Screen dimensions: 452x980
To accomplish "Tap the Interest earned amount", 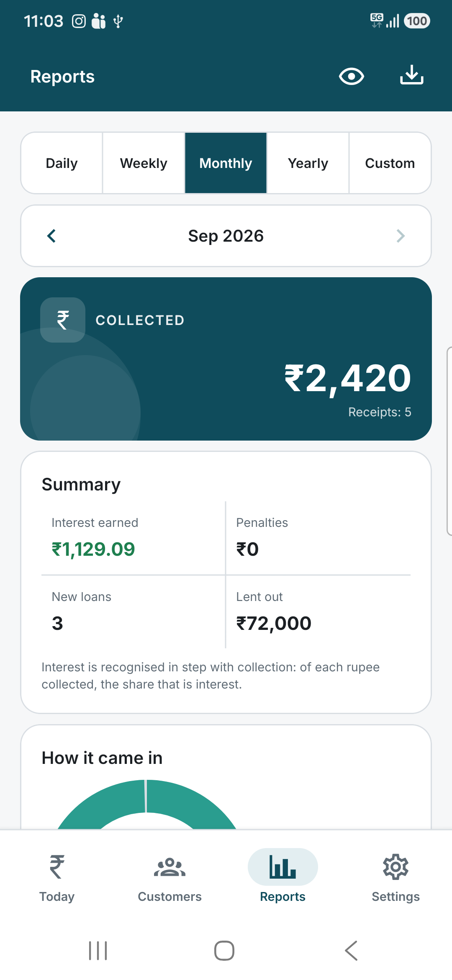I will click(x=93, y=549).
